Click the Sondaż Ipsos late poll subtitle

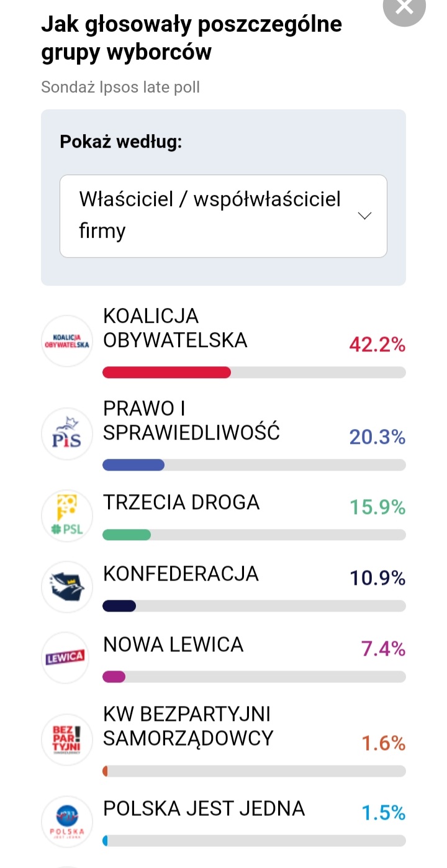120,87
